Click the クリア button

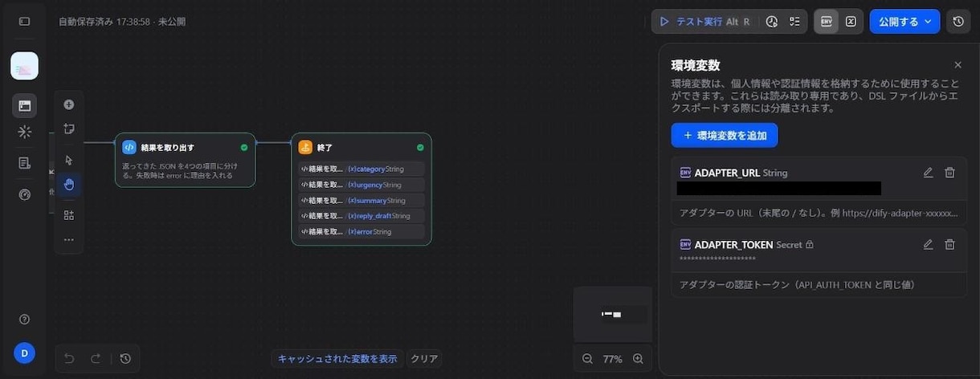coord(424,359)
